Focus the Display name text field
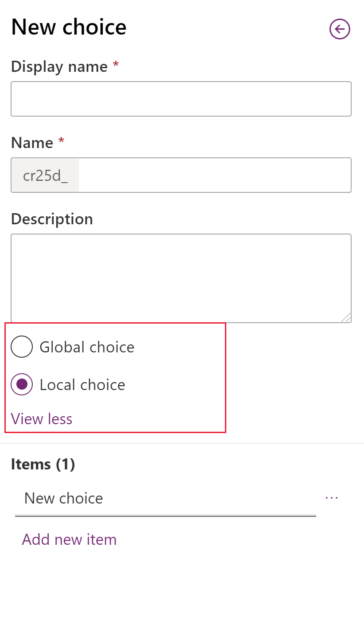This screenshot has height=625, width=364. point(181,99)
